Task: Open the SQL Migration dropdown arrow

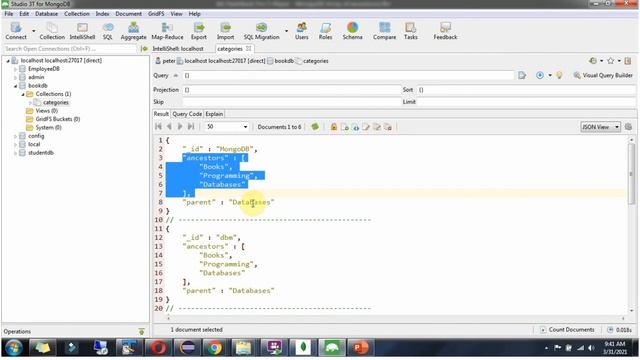Action: (x=287, y=31)
